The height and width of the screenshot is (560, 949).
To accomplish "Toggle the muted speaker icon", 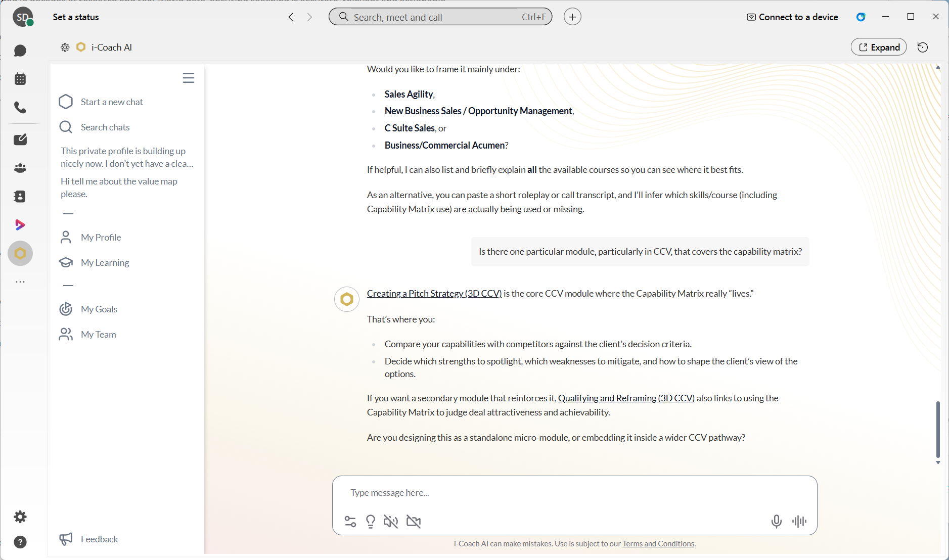I will pyautogui.click(x=391, y=521).
